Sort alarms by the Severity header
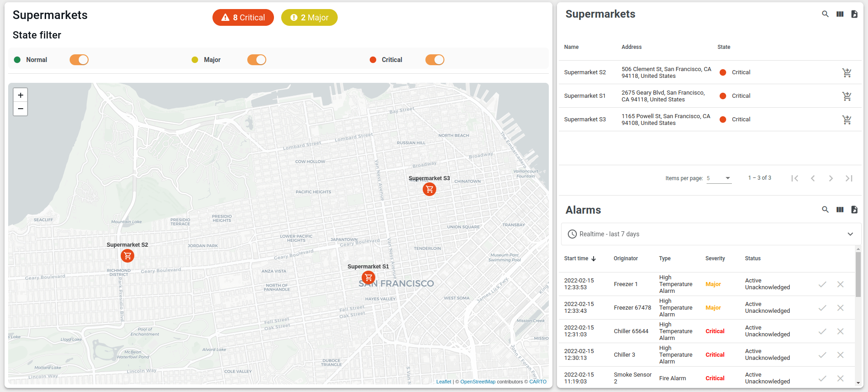The width and height of the screenshot is (868, 392). pyautogui.click(x=715, y=258)
